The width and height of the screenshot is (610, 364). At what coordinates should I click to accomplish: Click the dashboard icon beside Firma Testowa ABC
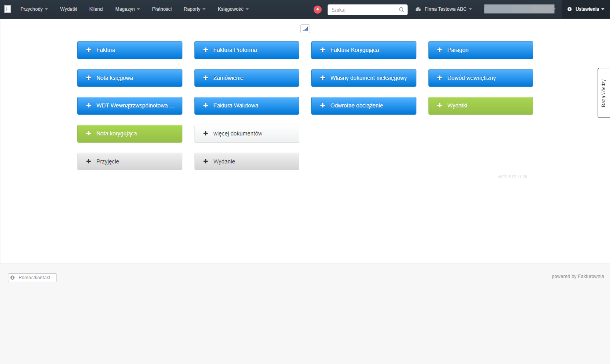418,9
